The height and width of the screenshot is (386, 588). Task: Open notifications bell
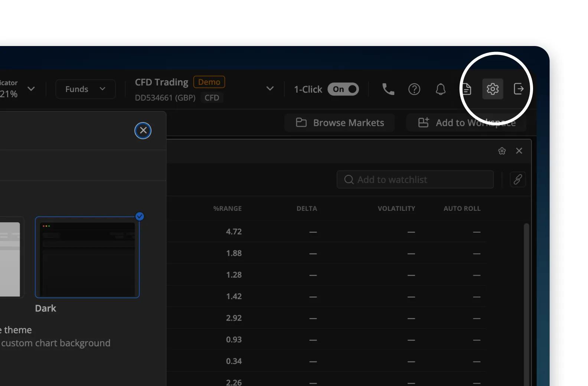point(441,89)
